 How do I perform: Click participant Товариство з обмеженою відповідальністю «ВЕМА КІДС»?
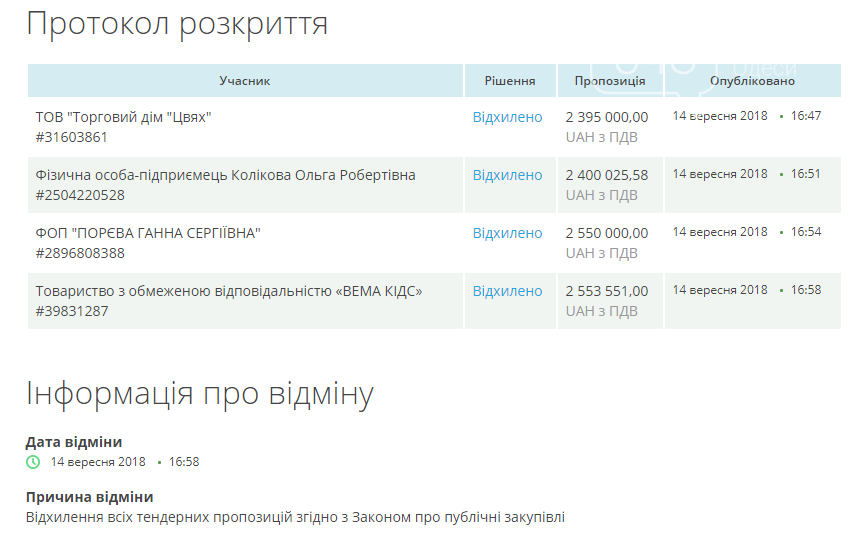(229, 292)
